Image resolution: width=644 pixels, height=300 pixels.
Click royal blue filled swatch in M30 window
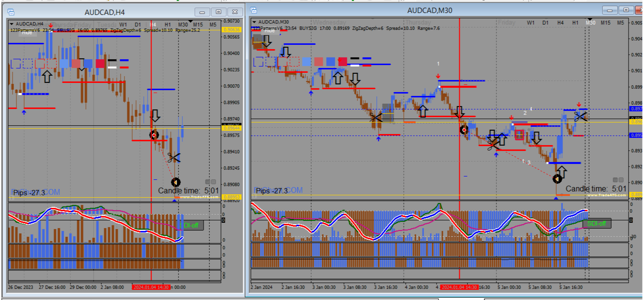(x=331, y=61)
